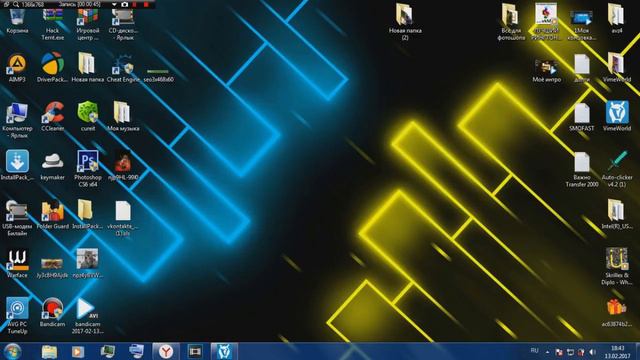Switch to the Bandicam taskbar window

click(195, 351)
